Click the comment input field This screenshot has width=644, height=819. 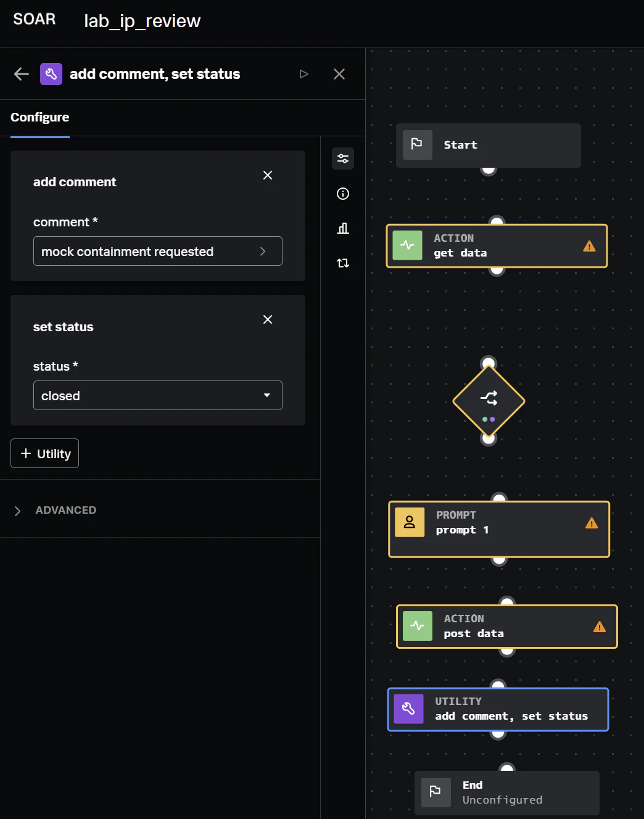(158, 251)
